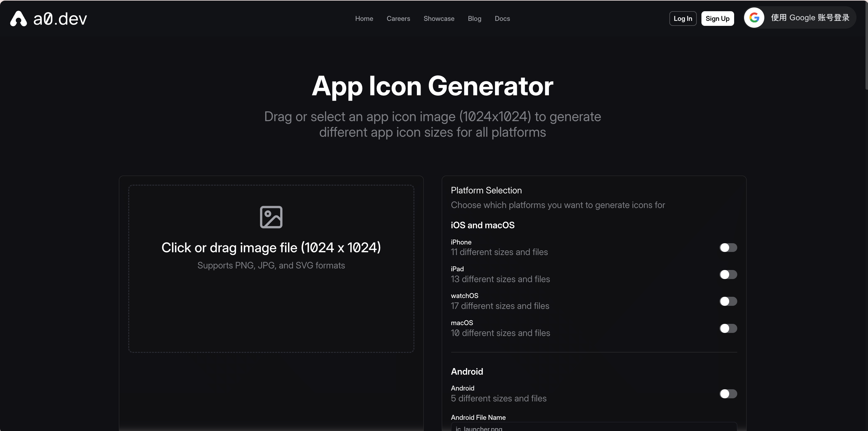The height and width of the screenshot is (431, 868).
Task: Click '17 different sizes and files' text
Action: click(x=500, y=306)
